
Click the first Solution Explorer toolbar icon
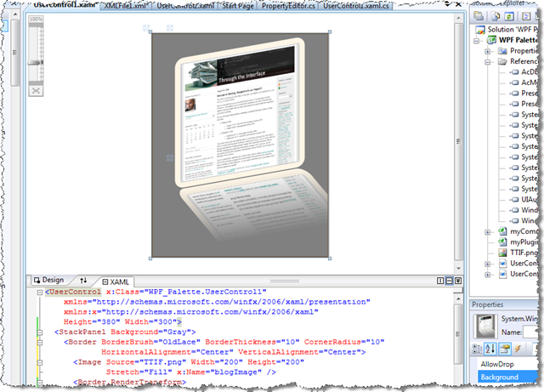[x=479, y=15]
